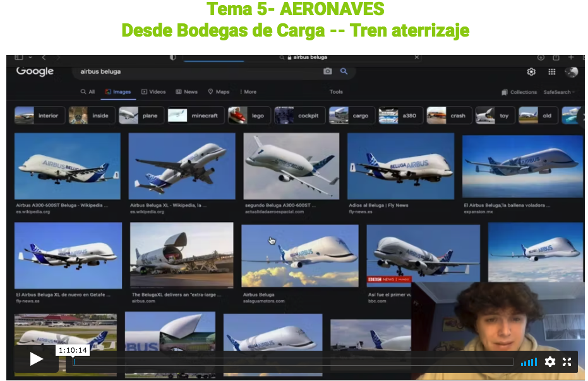
Task: Click expansion.mx source link
Action: [479, 212]
